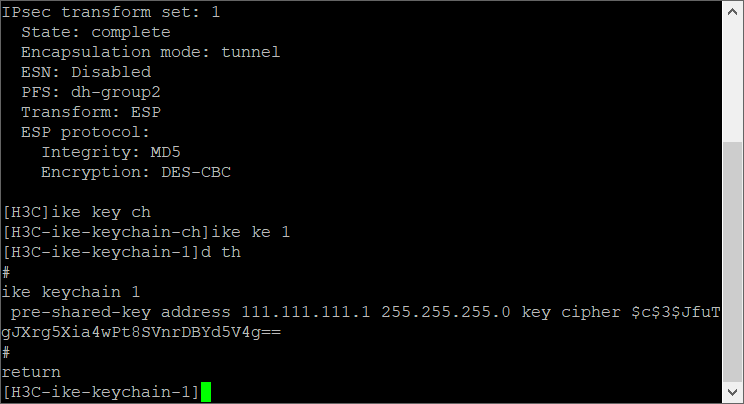The height and width of the screenshot is (404, 744).
Task: Click the "[H3C]ike key ch" command line
Action: pyautogui.click(x=76, y=212)
